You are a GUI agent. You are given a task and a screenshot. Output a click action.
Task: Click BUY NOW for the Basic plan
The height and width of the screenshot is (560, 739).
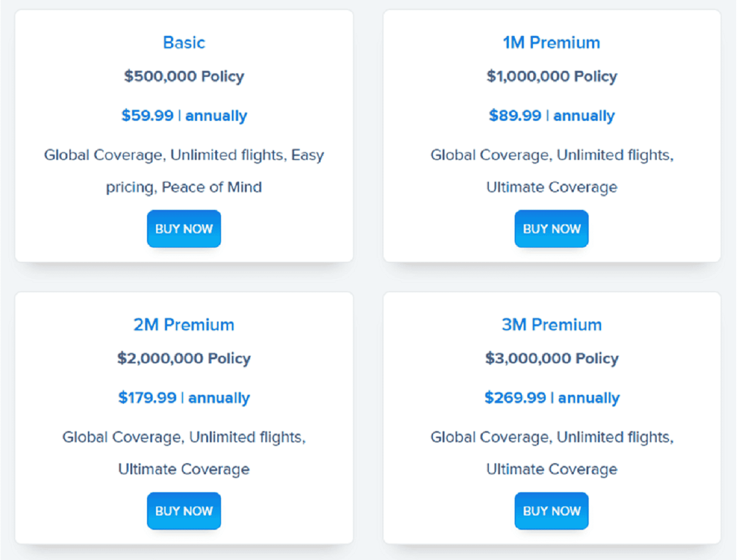[184, 229]
